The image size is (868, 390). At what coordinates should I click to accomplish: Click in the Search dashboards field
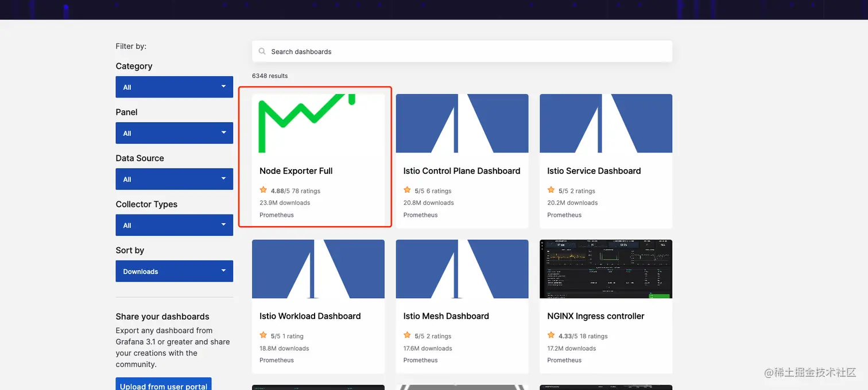pos(462,51)
